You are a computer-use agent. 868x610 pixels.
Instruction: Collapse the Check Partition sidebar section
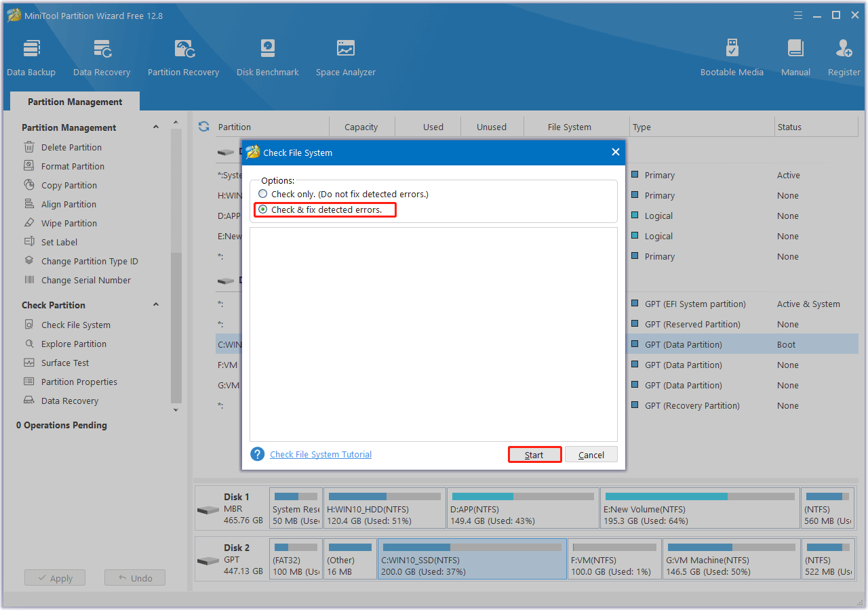point(156,304)
